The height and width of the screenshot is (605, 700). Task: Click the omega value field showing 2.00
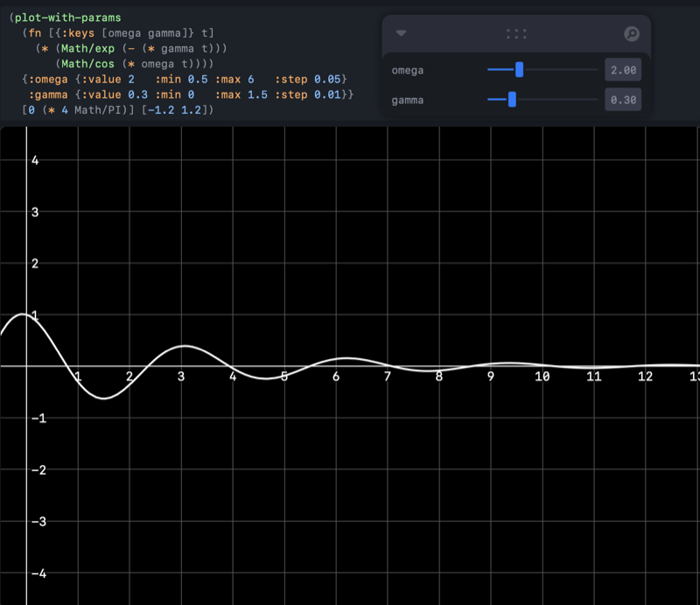pyautogui.click(x=623, y=70)
